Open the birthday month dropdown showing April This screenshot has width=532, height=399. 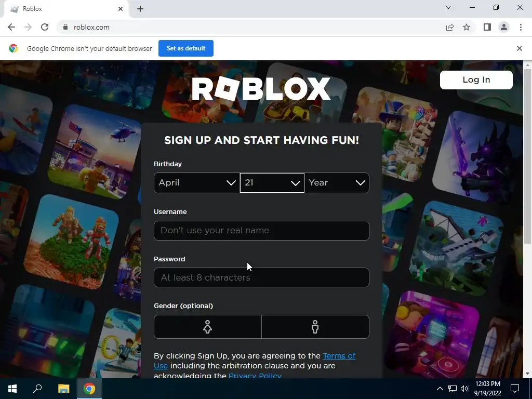[197, 182]
